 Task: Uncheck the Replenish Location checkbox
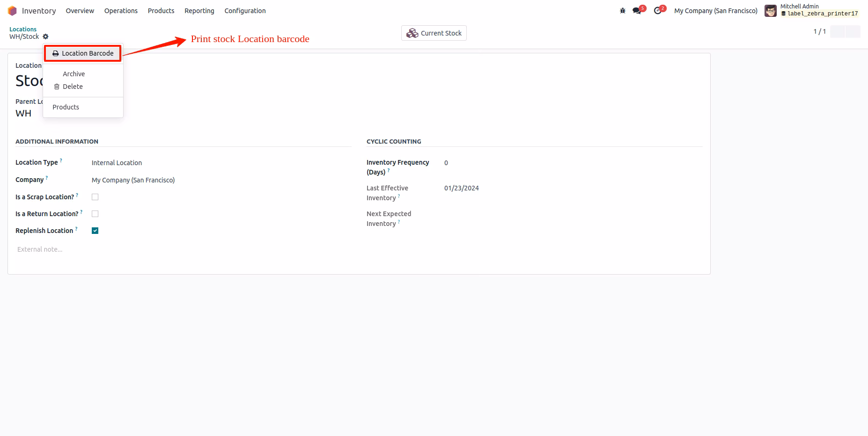click(x=95, y=231)
